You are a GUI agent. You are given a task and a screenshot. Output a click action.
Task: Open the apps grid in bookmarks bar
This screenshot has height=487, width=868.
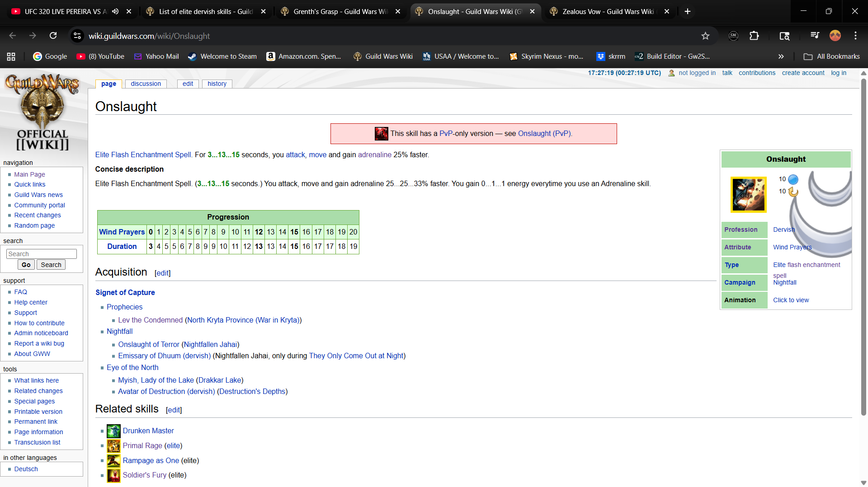click(x=11, y=56)
